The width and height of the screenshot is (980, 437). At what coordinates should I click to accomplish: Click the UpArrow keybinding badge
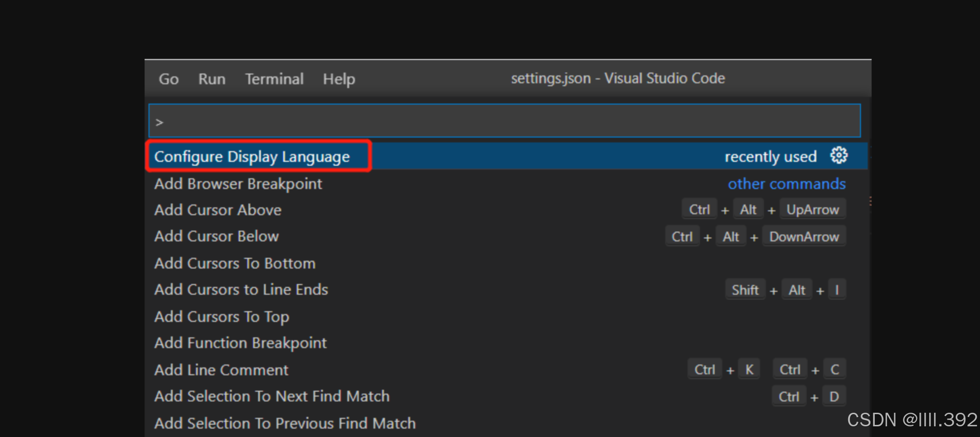point(813,210)
